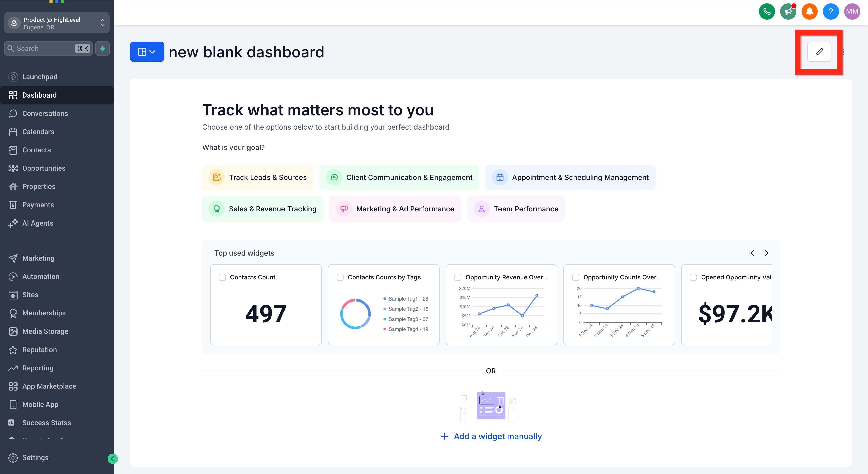This screenshot has height=474, width=868.
Task: Open the megaphone announcements icon
Action: [788, 11]
